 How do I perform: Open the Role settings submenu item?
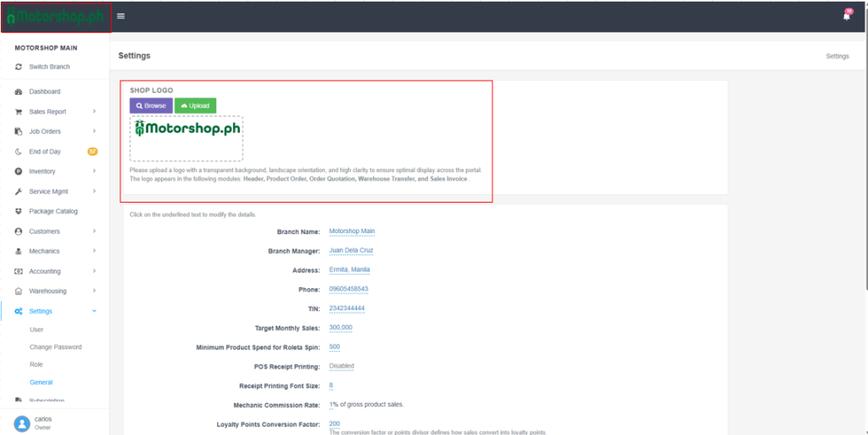tap(36, 365)
